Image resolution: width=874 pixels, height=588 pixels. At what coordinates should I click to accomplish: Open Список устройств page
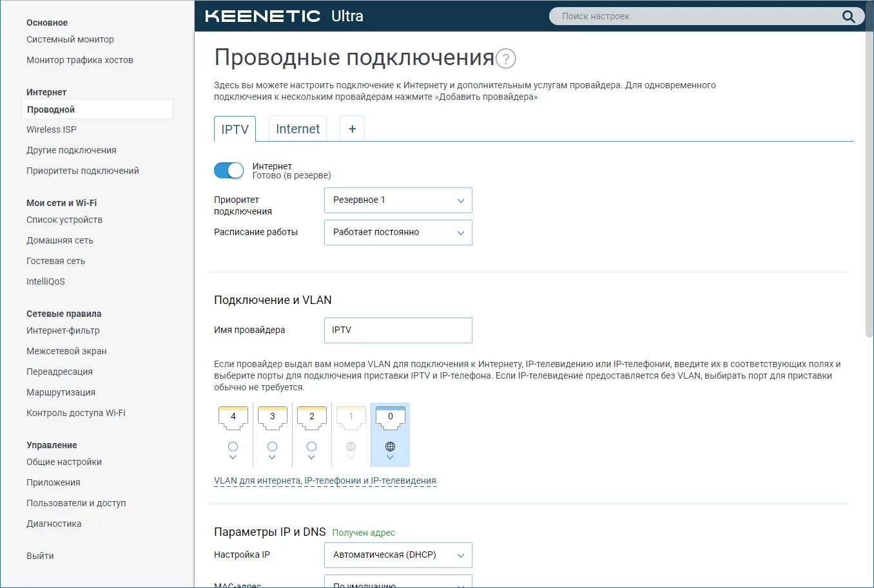64,220
